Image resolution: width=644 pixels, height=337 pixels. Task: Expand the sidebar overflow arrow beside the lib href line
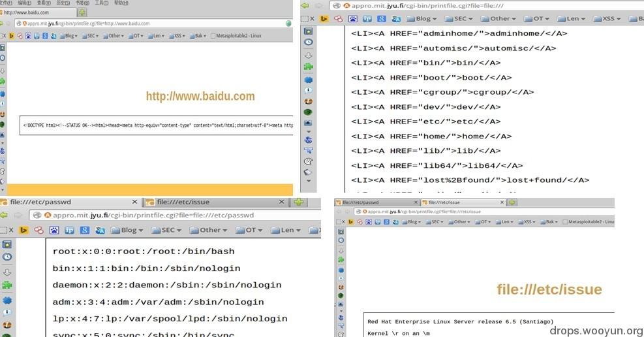coord(309,132)
